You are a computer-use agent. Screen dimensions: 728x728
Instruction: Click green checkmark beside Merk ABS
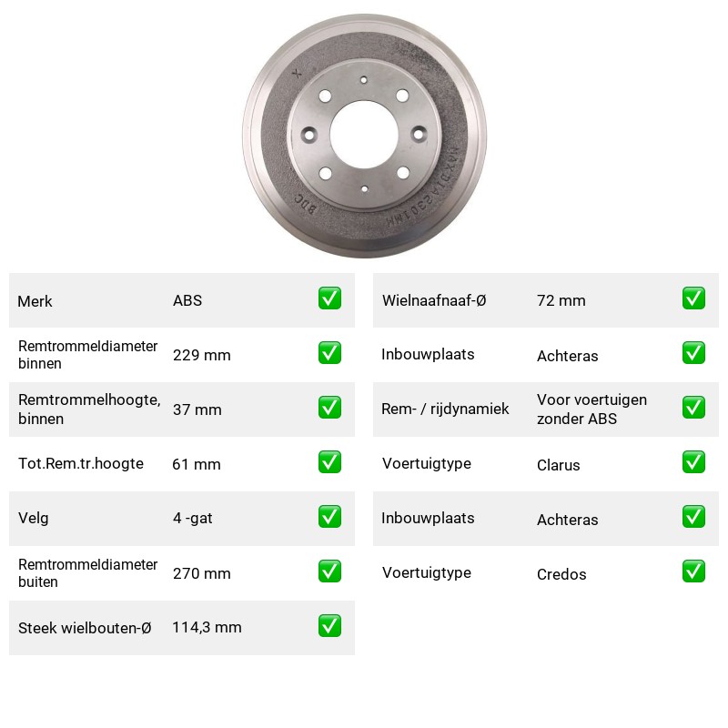click(x=329, y=298)
